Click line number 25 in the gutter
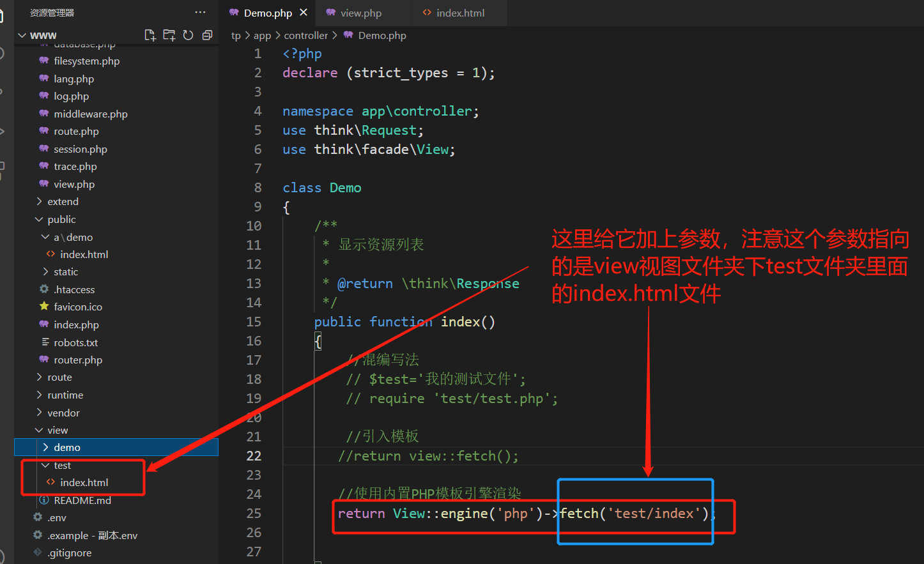The image size is (924, 564). point(254,513)
